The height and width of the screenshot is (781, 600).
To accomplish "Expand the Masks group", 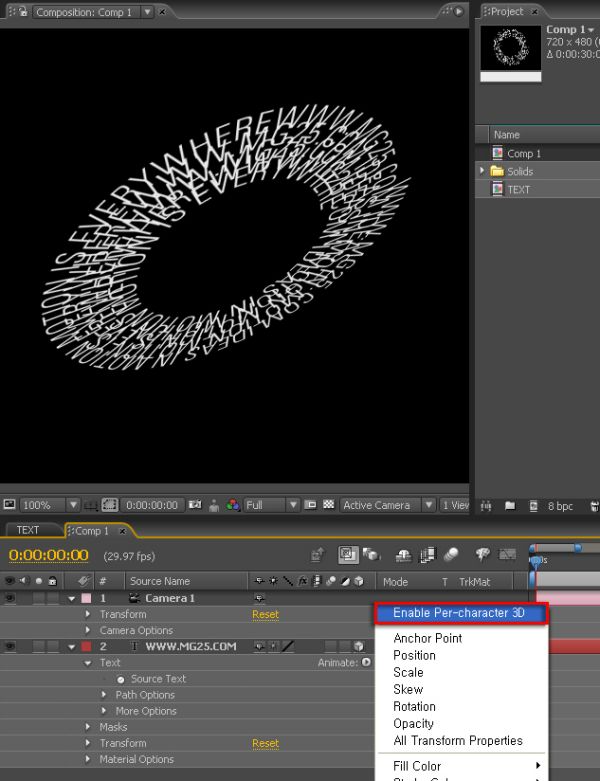I will click(x=88, y=727).
